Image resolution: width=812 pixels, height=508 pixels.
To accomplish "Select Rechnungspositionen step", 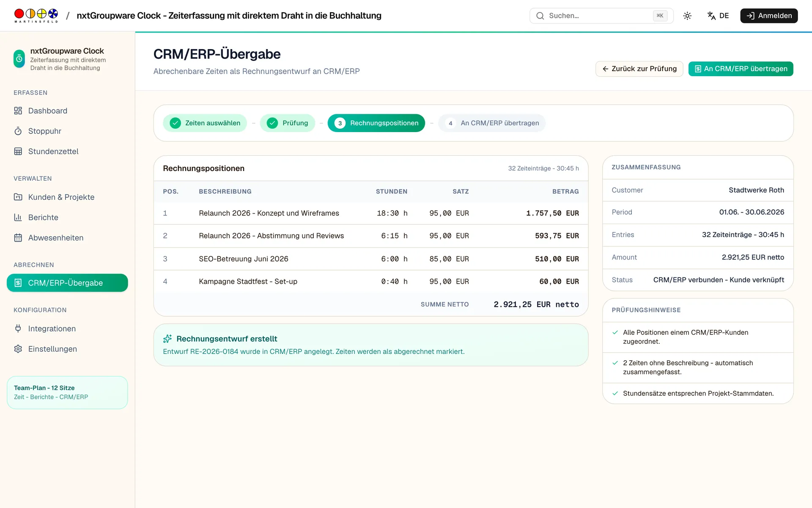I will tap(376, 123).
